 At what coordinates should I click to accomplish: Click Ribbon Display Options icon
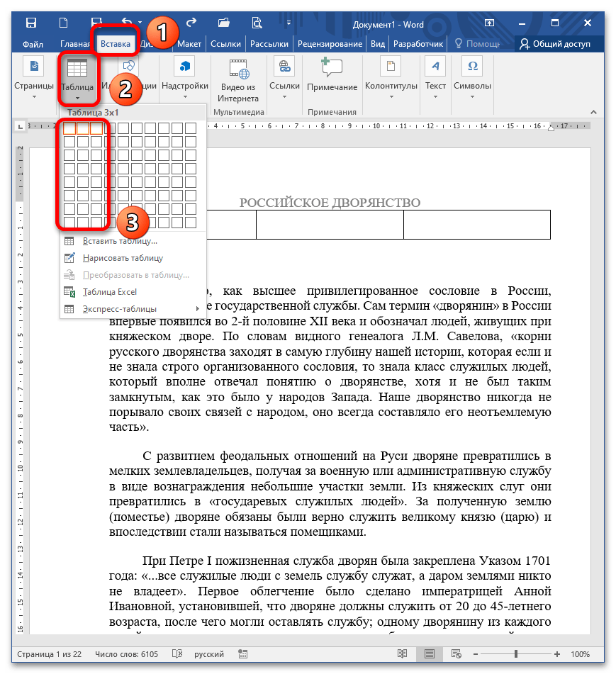489,23
